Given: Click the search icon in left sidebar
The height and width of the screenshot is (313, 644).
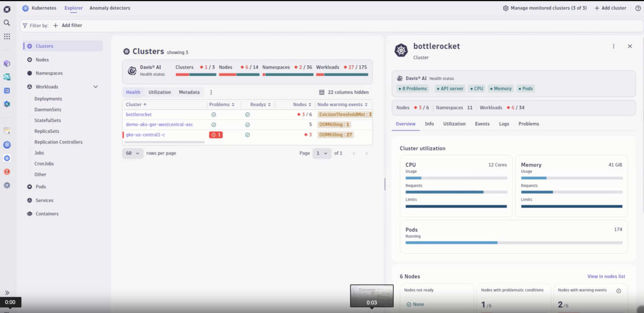Looking at the screenshot, I should (7, 23).
